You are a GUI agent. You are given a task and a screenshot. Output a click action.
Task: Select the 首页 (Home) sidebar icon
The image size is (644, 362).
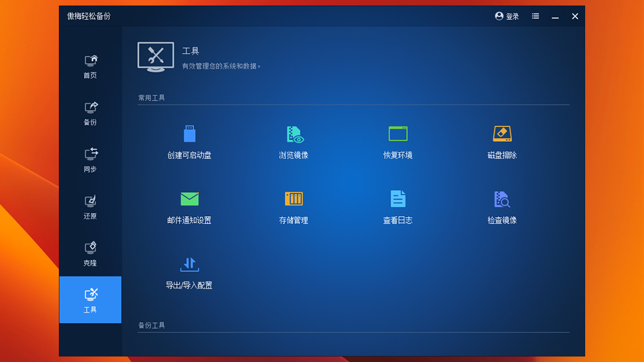coord(90,65)
